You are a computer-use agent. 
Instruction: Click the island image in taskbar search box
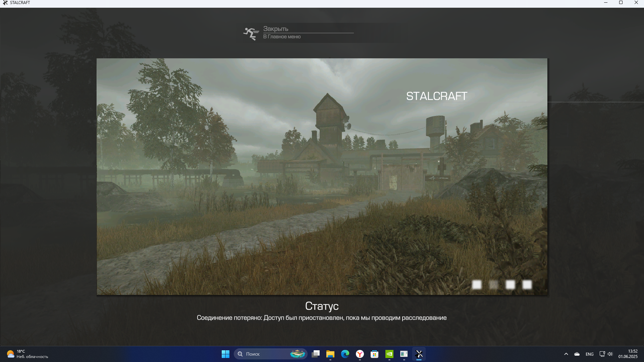point(297,354)
